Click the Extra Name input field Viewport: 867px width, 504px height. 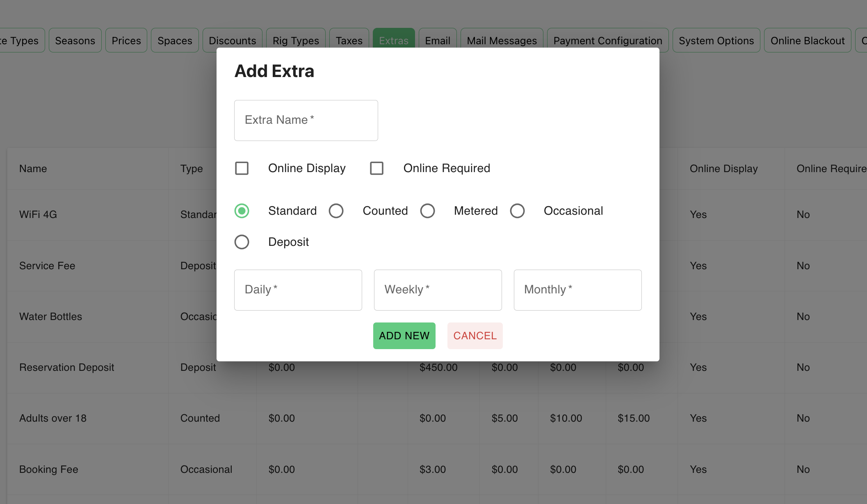tap(306, 120)
